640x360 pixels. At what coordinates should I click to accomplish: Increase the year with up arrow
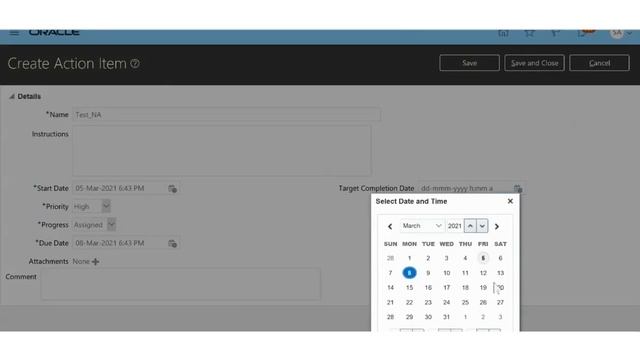(470, 226)
